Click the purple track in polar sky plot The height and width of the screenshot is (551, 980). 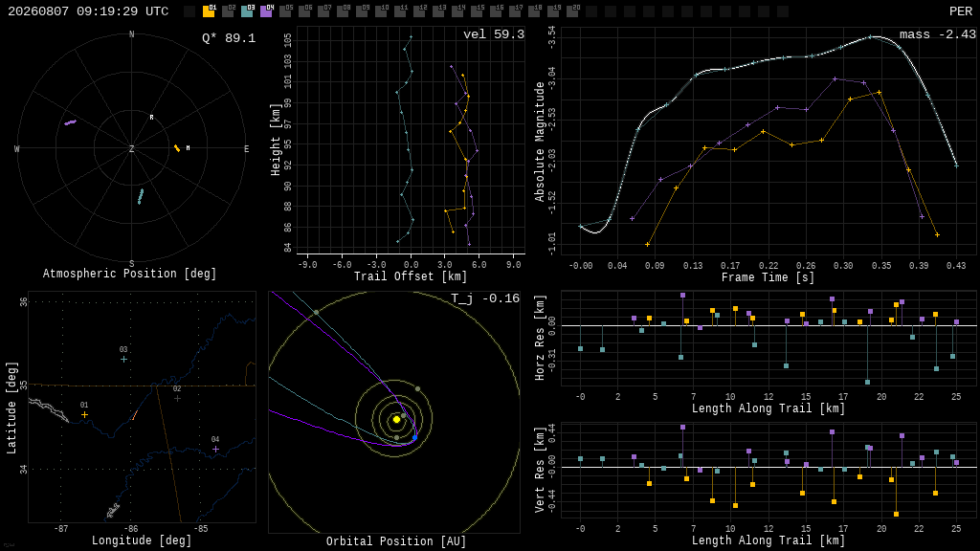[x=70, y=122]
